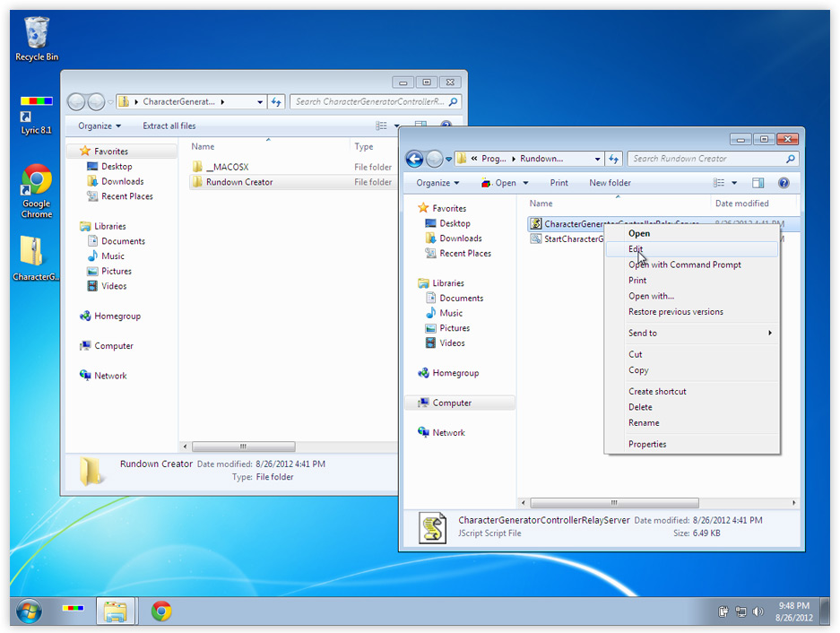840x633 pixels.
Task: Click the Search Rundown Creator field
Action: click(706, 159)
